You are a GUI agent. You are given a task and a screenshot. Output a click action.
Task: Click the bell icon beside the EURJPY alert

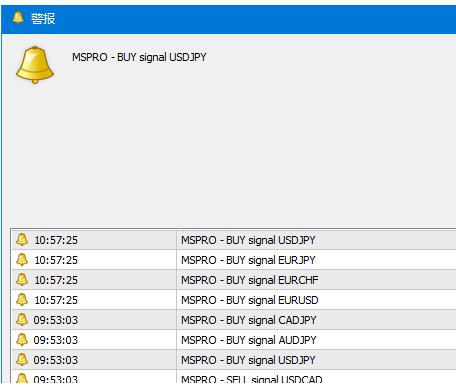click(22, 260)
